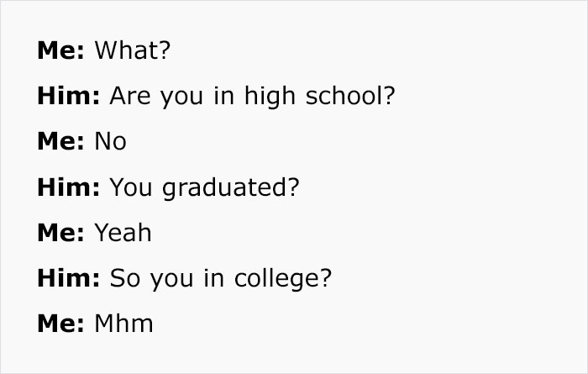The image size is (588, 374).
Task: Click the bold 'Him:' before 'So you'
Action: pyautogui.click(x=69, y=278)
